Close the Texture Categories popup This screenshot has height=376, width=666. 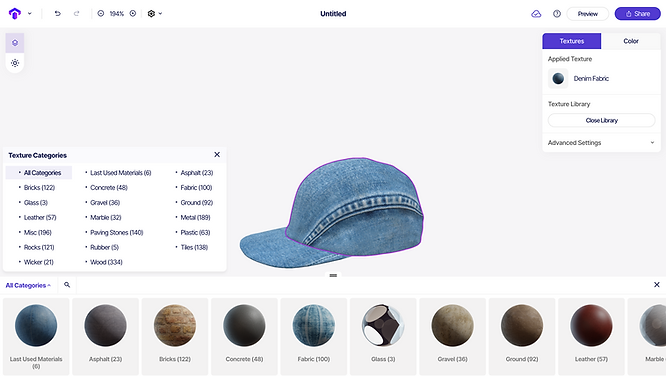(217, 155)
